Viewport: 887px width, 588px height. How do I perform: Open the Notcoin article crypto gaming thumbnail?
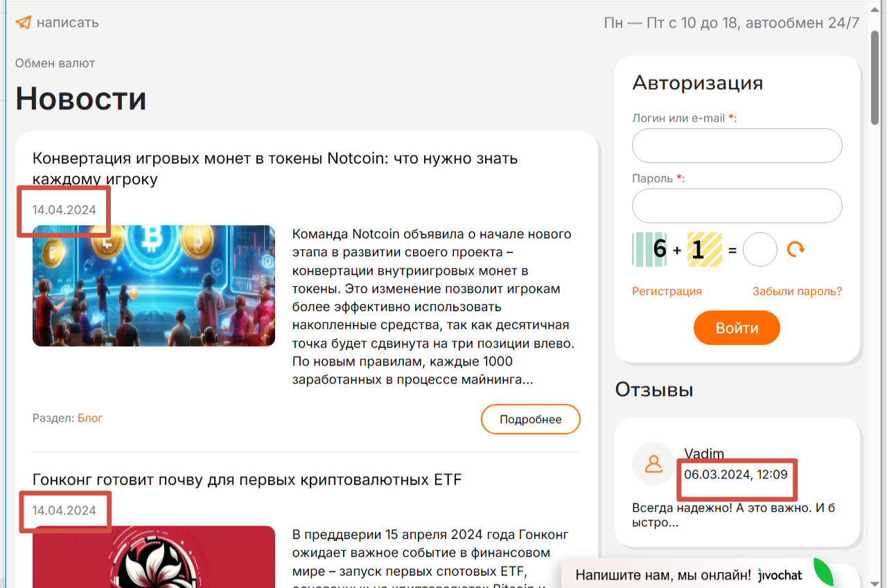coord(154,285)
